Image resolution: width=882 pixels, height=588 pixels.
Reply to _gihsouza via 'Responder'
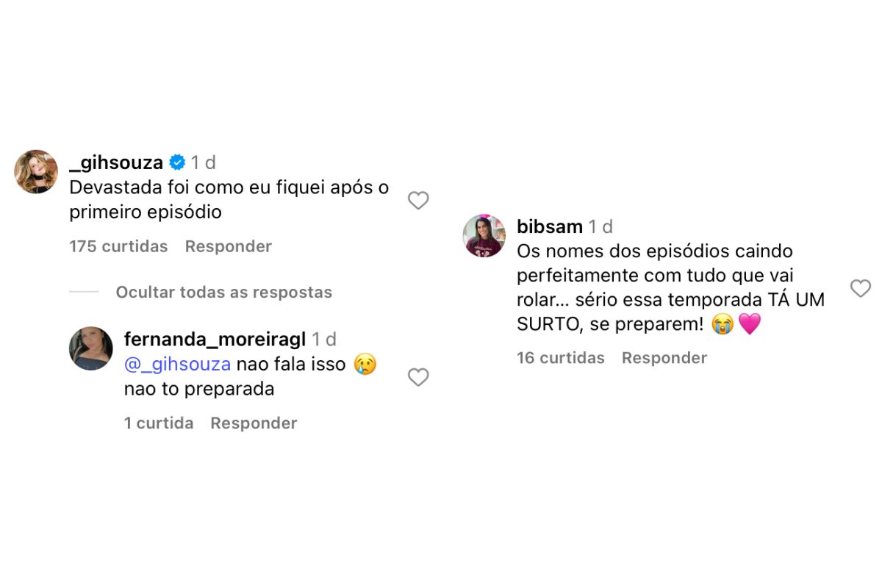[x=228, y=245]
